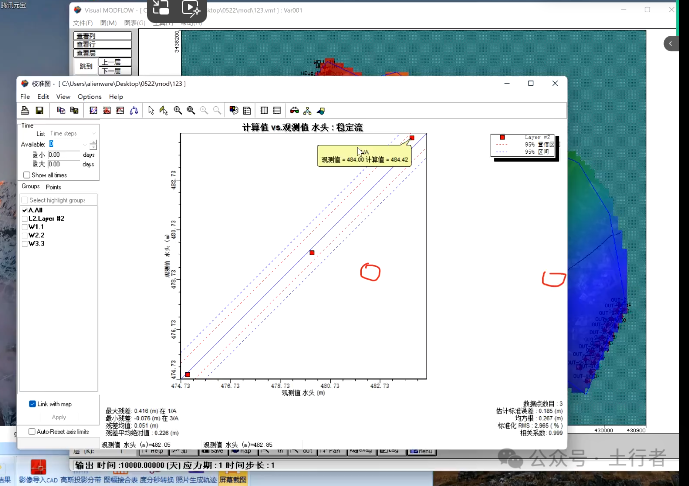689x486 pixels.
Task: Open the List Time steps dropdown
Action: pos(72,133)
